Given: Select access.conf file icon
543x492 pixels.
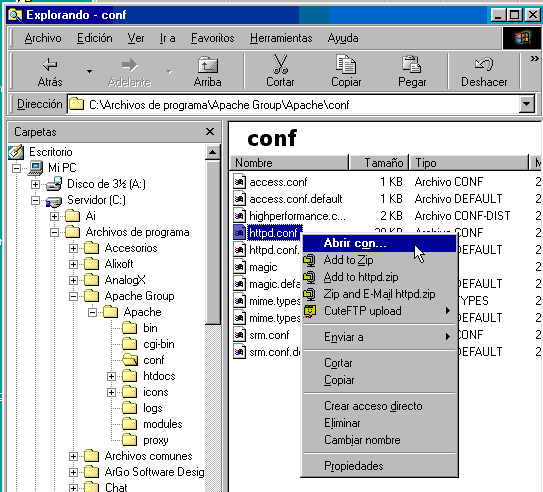Looking at the screenshot, I should pos(239,182).
